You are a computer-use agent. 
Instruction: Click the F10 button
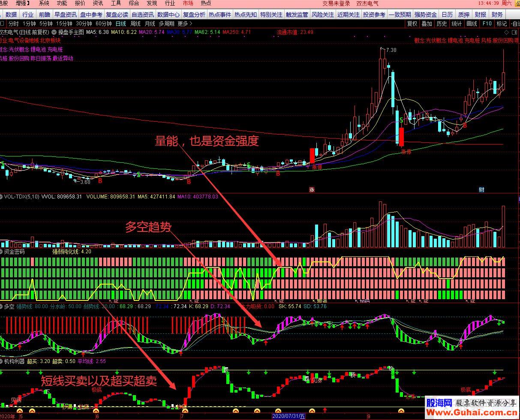coord(487,24)
